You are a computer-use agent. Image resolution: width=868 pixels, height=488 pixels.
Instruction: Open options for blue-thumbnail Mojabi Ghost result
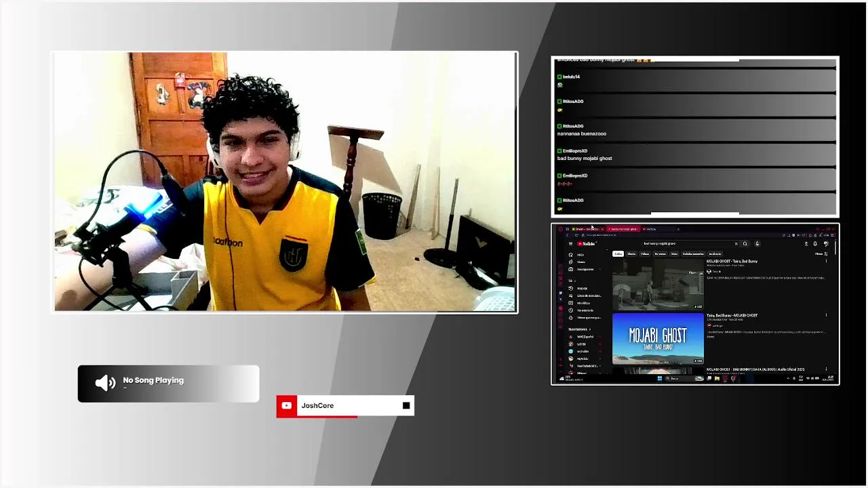(826, 315)
